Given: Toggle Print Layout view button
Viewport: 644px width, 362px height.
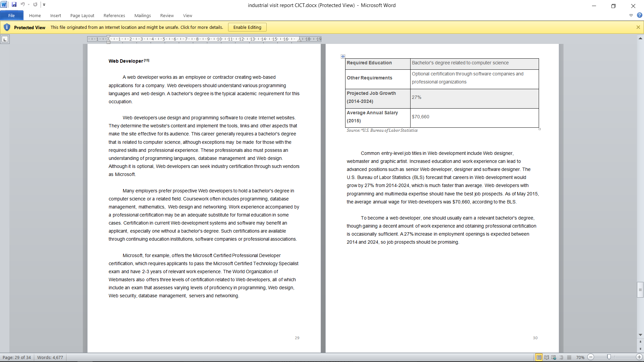Looking at the screenshot, I should coord(539,357).
